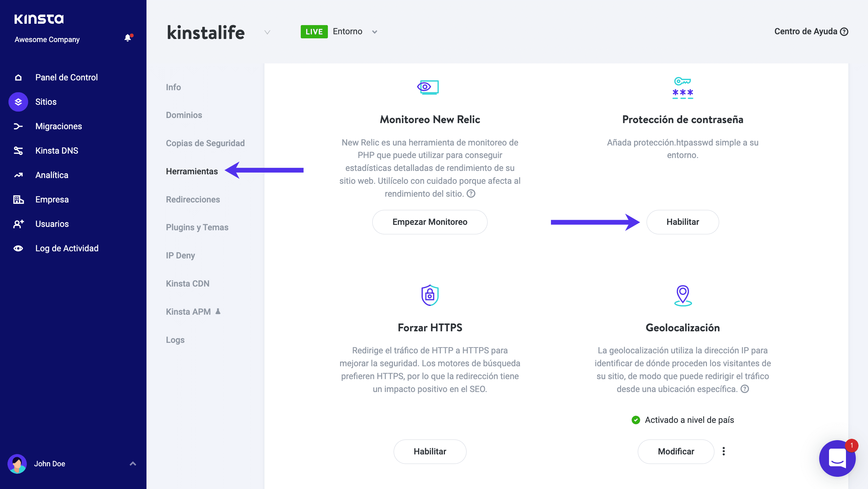Expand the John Doe user menu
The image size is (868, 489).
click(133, 464)
